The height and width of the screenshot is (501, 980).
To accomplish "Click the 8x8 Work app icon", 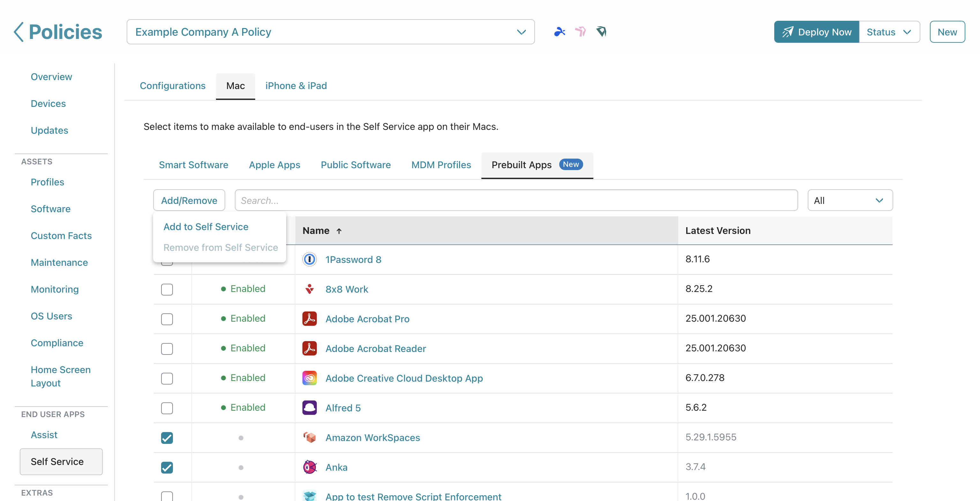I will coord(310,289).
